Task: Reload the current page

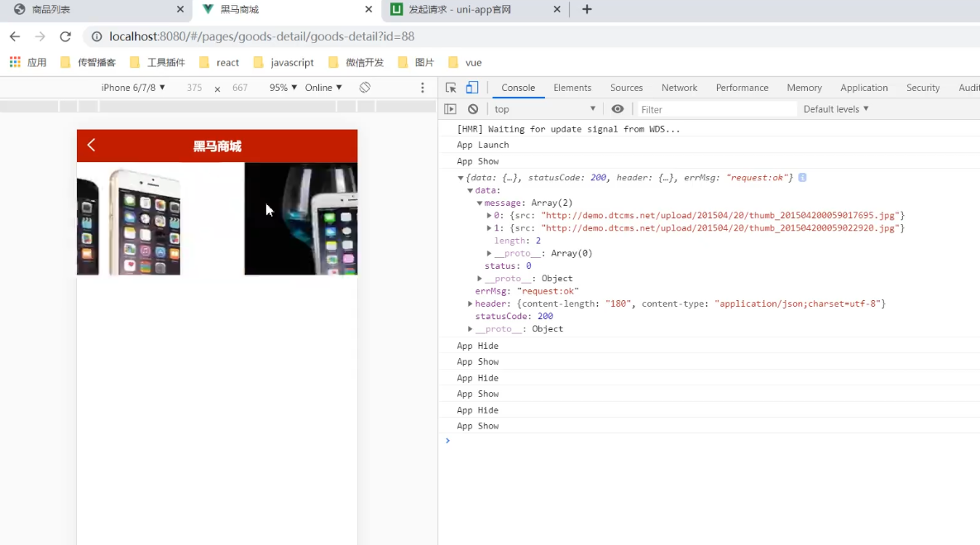Action: (x=65, y=36)
